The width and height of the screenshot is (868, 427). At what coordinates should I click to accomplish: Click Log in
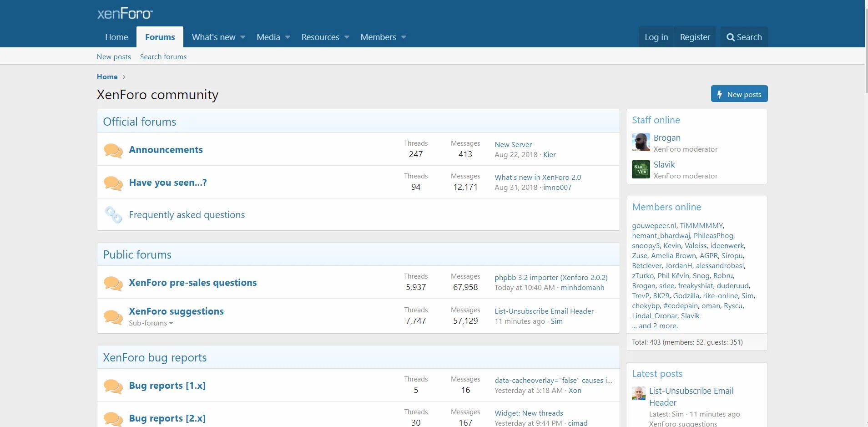(656, 37)
